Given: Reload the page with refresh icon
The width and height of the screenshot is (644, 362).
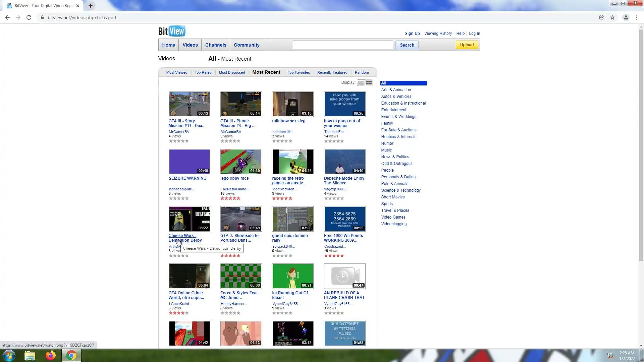Looking at the screenshot, I should [29, 17].
